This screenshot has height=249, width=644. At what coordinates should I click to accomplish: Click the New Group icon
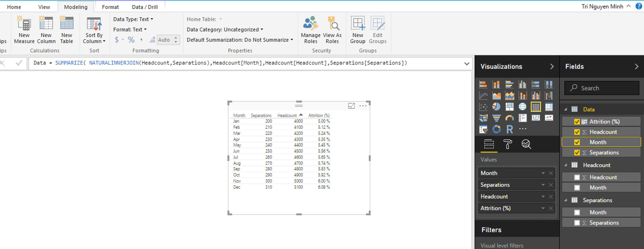(358, 23)
